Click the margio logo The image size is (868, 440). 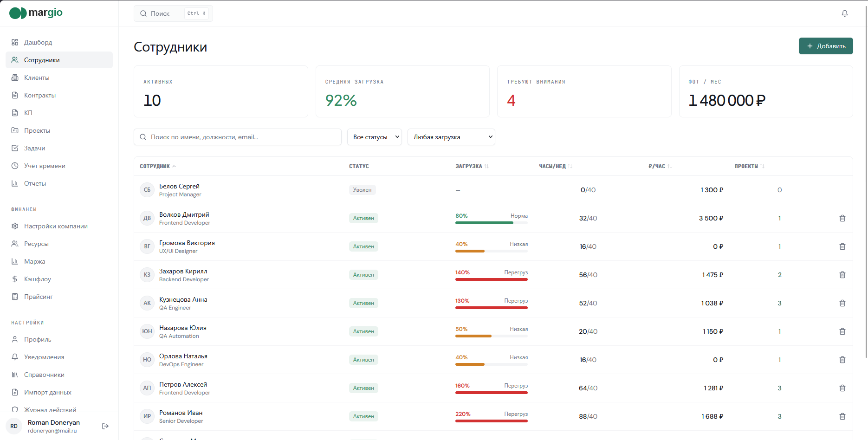(36, 13)
